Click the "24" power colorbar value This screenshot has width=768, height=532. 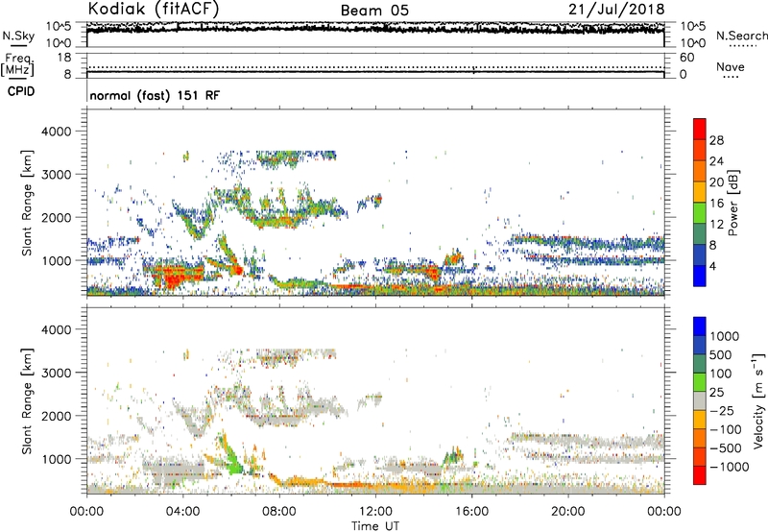(716, 161)
